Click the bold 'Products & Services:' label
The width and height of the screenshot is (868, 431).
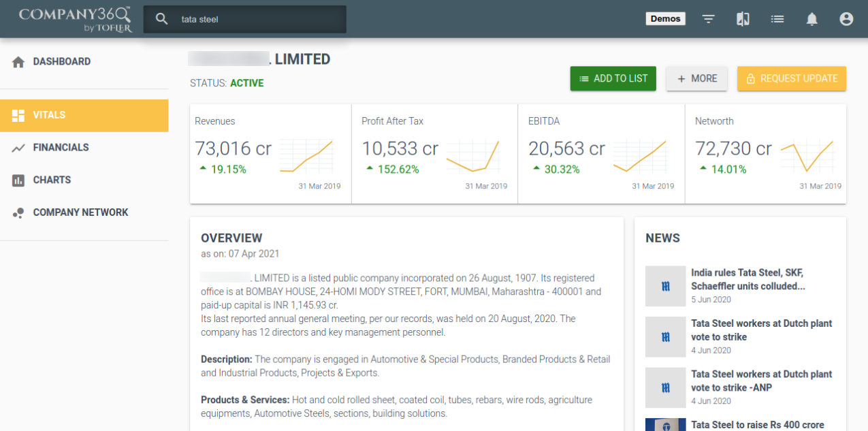point(245,400)
